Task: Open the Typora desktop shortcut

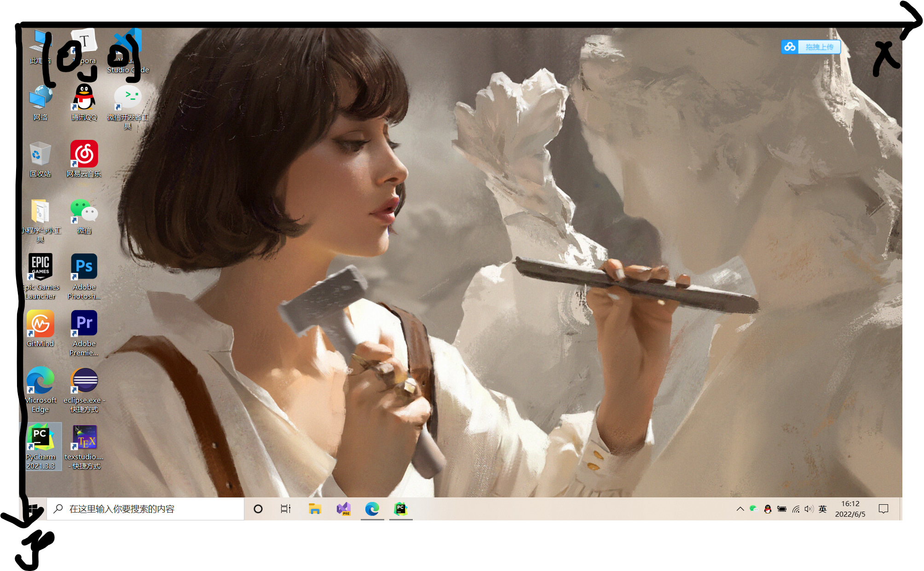Action: pyautogui.click(x=84, y=46)
